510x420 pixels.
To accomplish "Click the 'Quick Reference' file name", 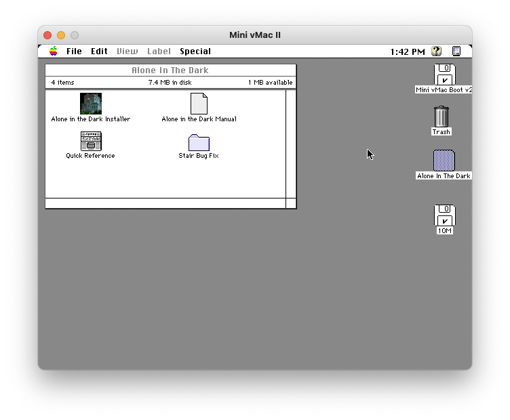I will click(x=90, y=156).
